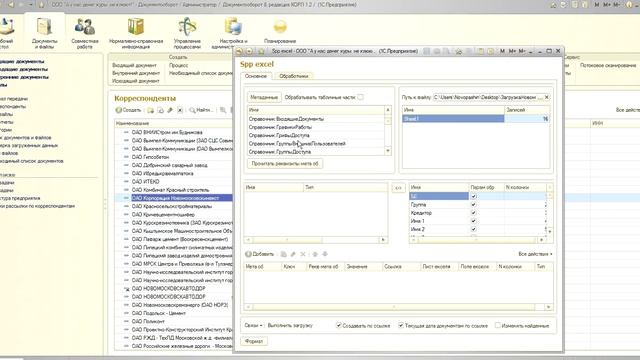Click the Процесс link in Создать panel
Viewport: 640px width, 360px height.
click(178, 65)
